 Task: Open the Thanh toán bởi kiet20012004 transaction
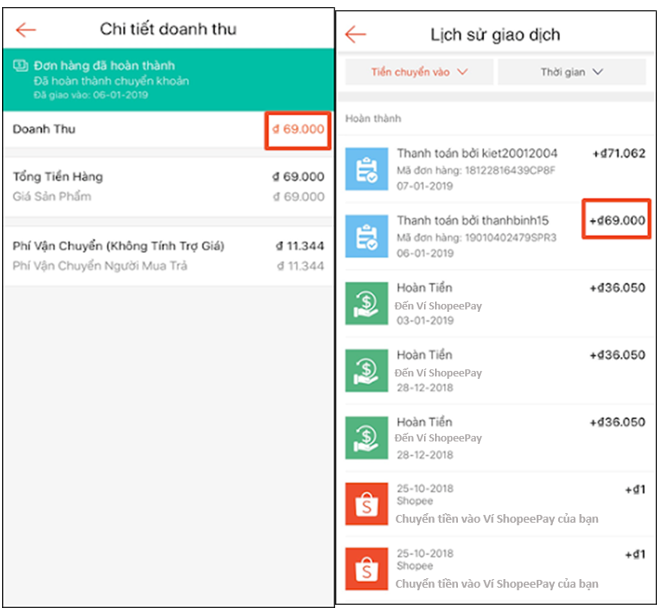pos(476,154)
